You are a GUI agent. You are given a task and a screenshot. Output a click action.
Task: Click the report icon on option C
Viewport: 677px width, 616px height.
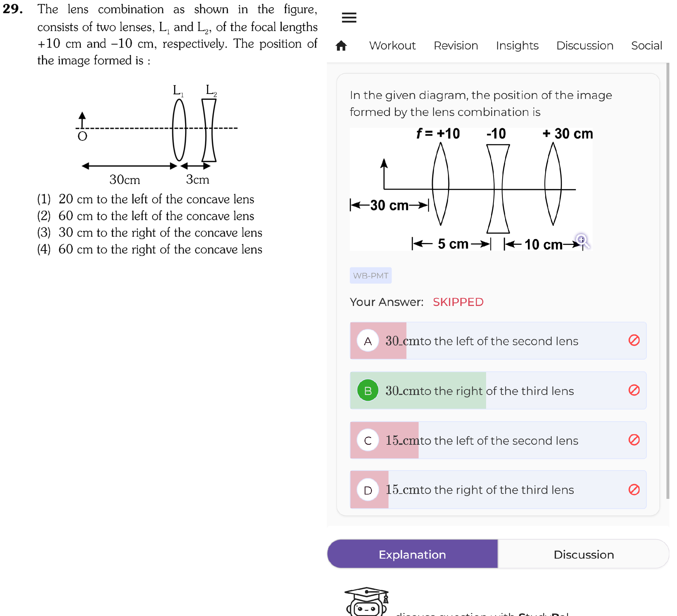pos(634,440)
